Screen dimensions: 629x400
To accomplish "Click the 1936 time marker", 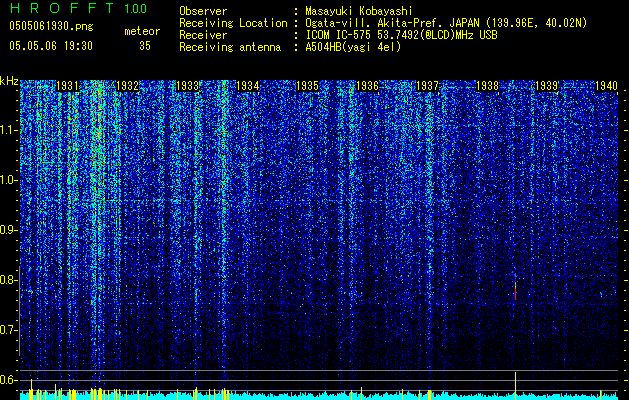I will 367,86.
